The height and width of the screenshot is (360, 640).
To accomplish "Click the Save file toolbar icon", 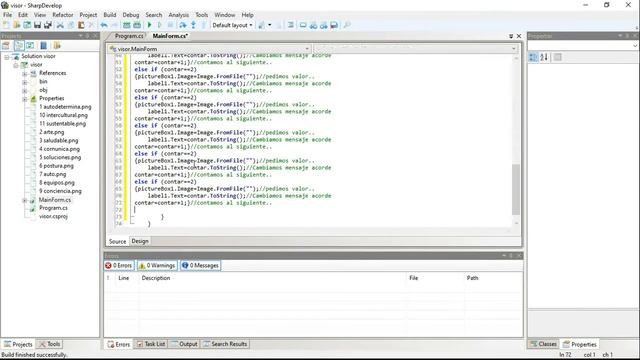I will (38, 25).
